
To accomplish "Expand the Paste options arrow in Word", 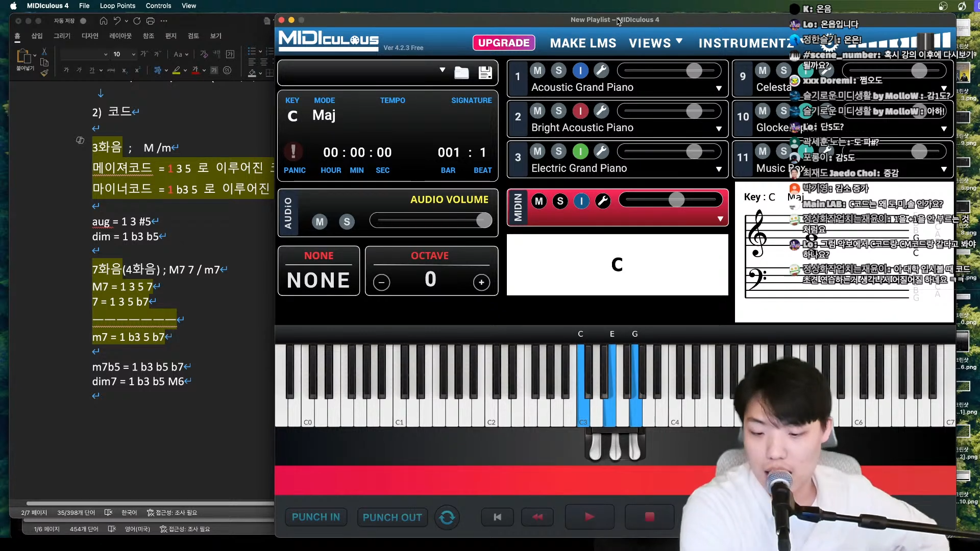I will coord(35,55).
